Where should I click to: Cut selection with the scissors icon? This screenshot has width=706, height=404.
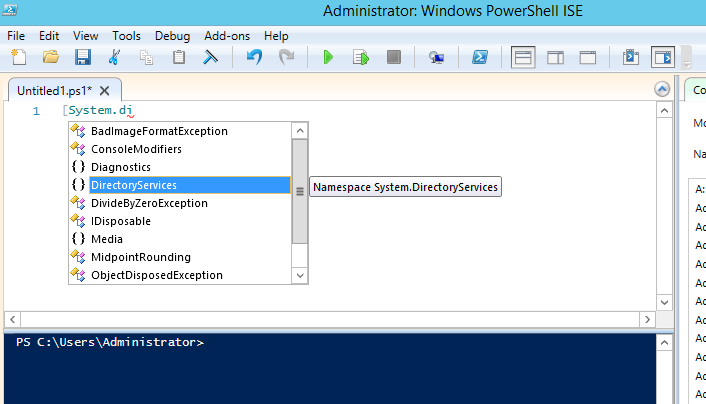click(x=114, y=57)
